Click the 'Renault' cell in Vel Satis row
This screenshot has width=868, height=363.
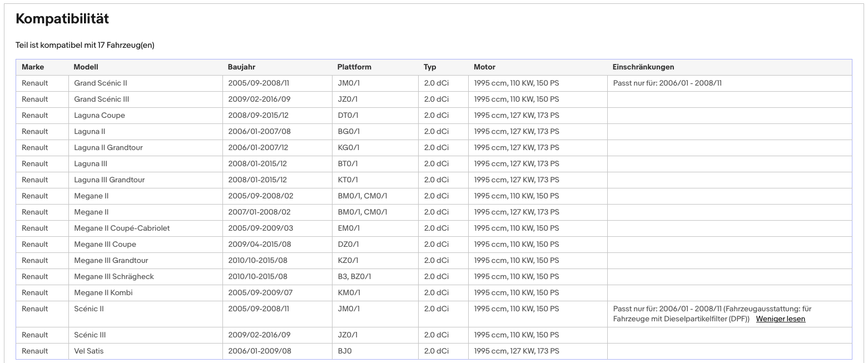pos(42,351)
